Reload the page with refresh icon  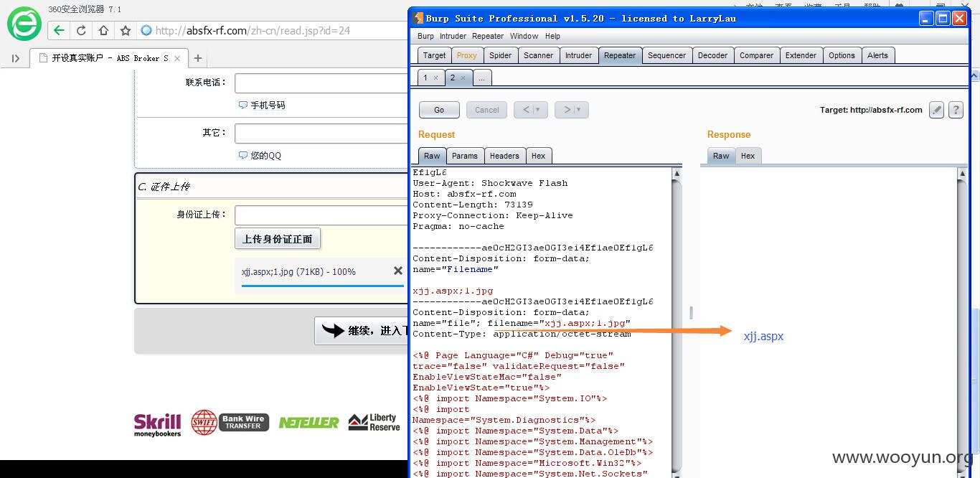pyautogui.click(x=81, y=30)
